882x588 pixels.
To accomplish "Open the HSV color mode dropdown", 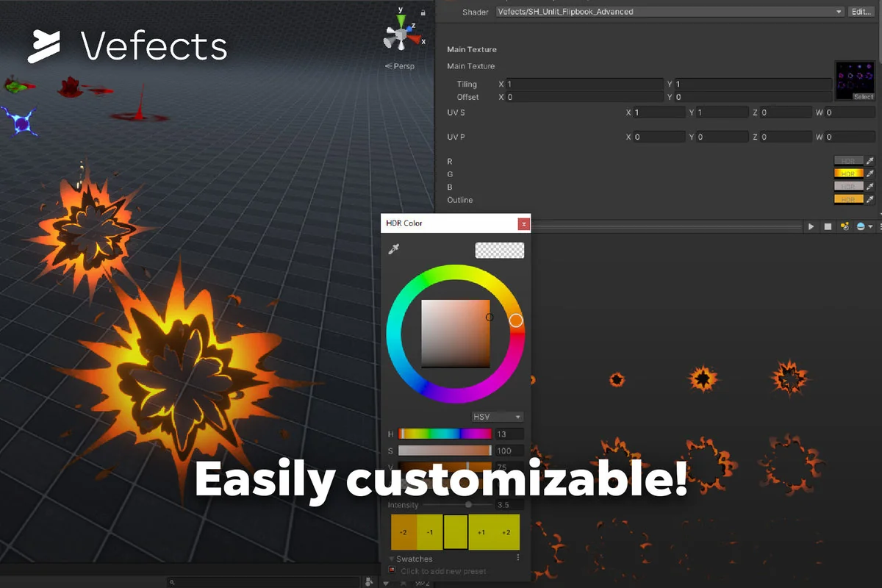I will click(x=497, y=416).
